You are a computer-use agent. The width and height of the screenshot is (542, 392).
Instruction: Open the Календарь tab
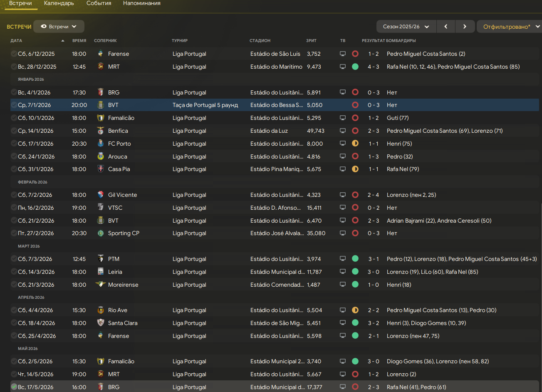59,3
